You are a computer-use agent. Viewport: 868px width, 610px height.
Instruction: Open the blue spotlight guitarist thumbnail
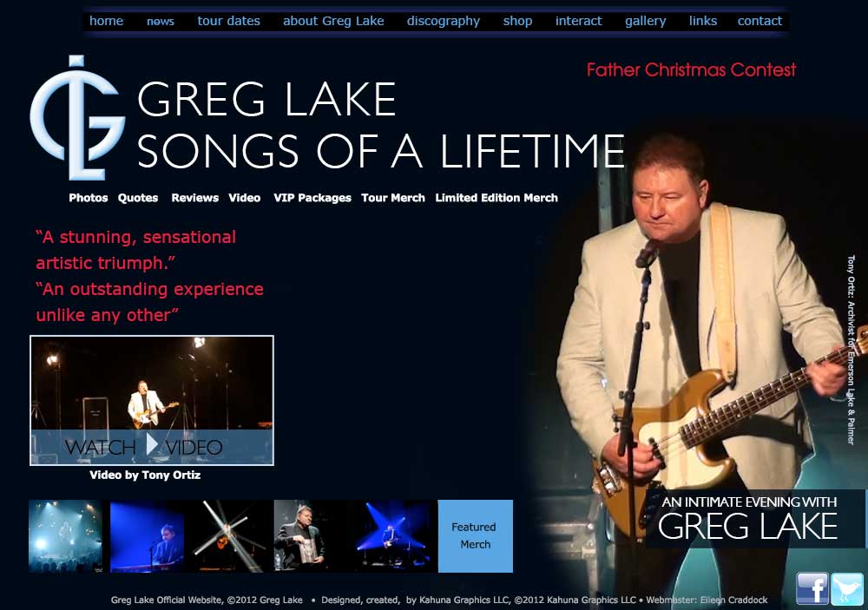point(392,536)
